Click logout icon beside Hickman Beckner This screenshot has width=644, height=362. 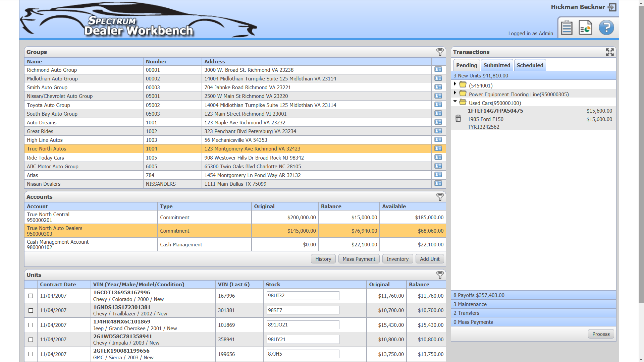(612, 7)
